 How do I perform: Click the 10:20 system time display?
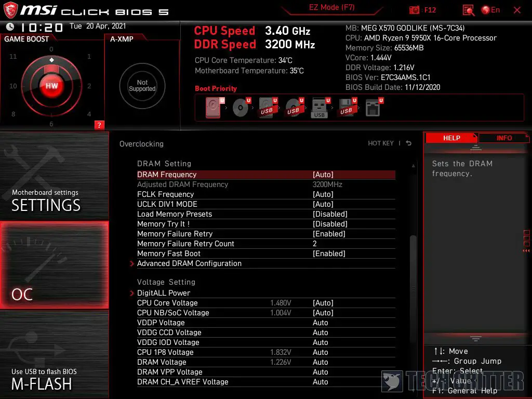[42, 27]
